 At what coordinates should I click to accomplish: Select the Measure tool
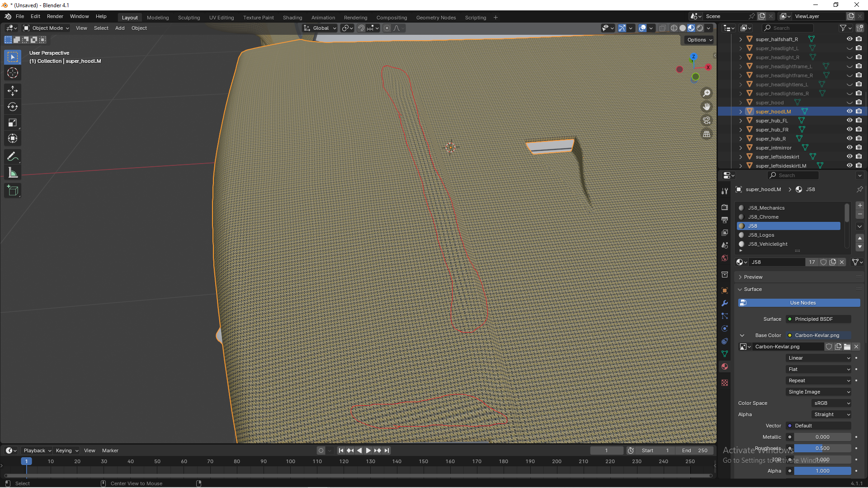13,173
